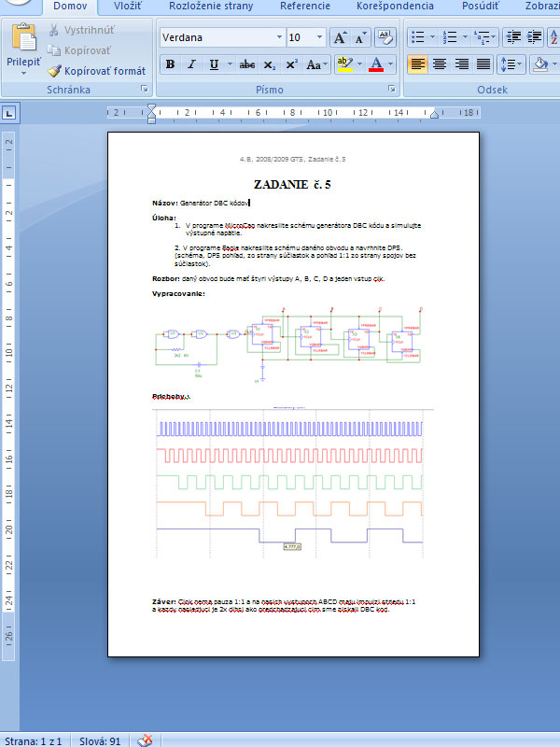Image resolution: width=560 pixels, height=747 pixels.
Task: Click the increase indent icon
Action: pos(535,37)
